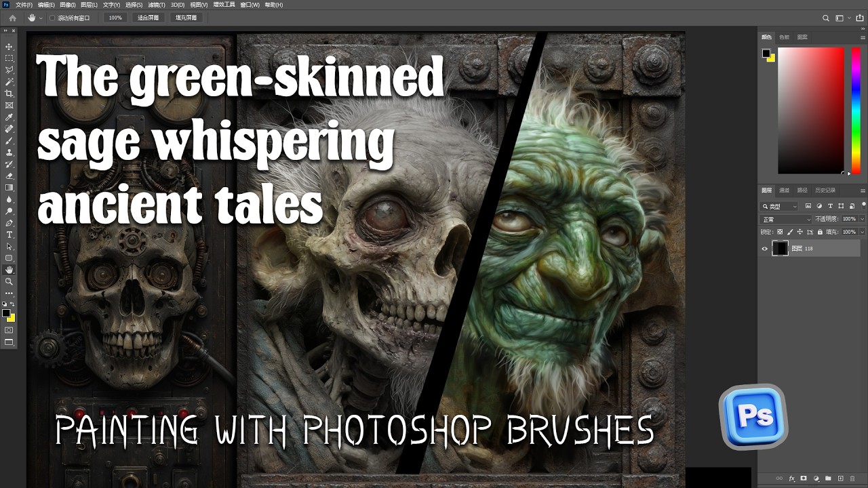Select the Magic Wand tool

(9, 82)
